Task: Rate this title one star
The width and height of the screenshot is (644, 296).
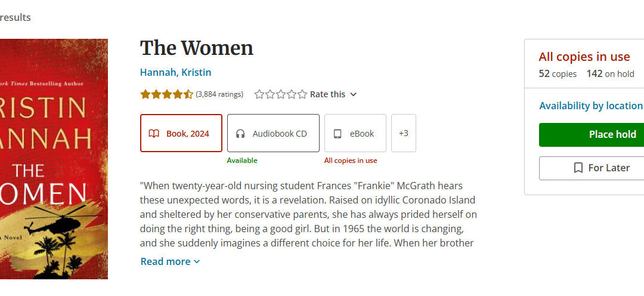Action: click(x=259, y=94)
